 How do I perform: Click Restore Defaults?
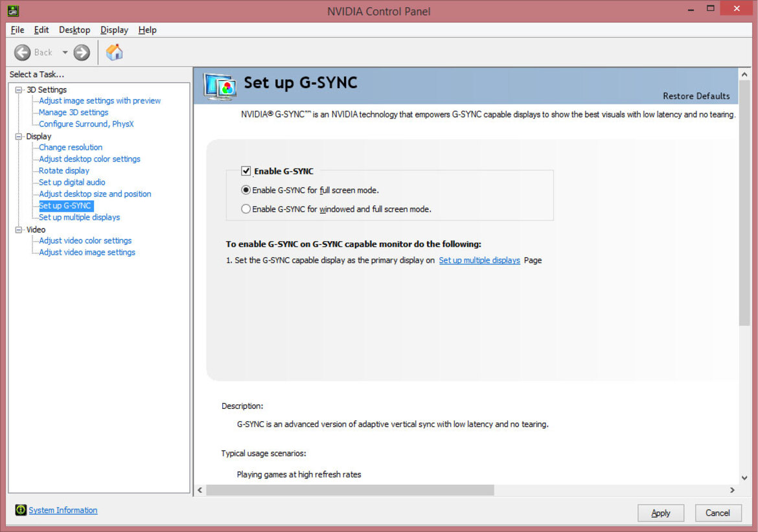696,96
